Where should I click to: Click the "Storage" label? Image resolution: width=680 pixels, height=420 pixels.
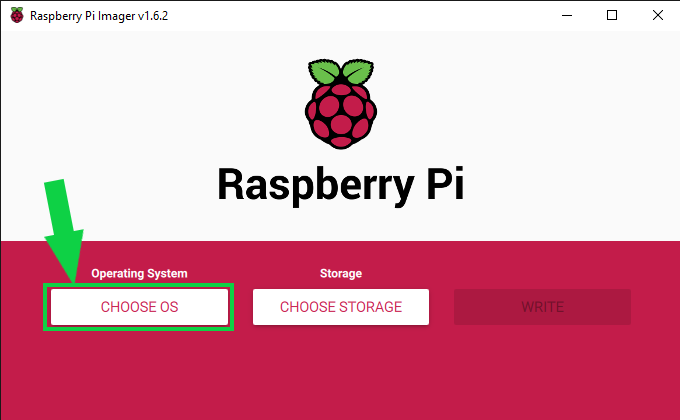tap(341, 273)
